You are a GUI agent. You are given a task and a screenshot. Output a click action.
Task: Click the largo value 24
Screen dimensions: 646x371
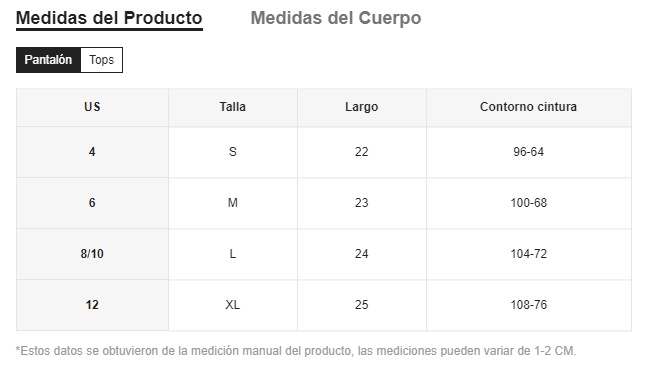362,254
